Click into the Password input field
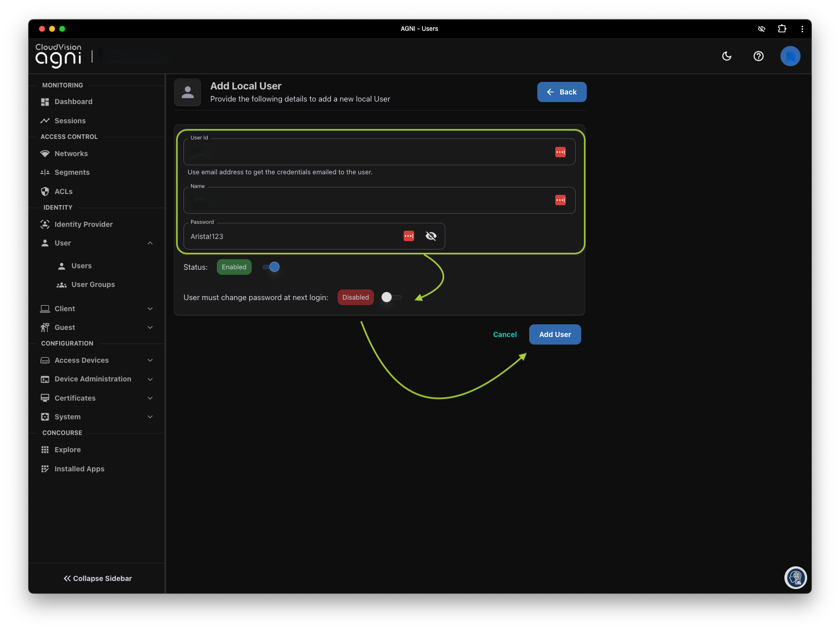Screen dimensions: 840x631 point(293,236)
